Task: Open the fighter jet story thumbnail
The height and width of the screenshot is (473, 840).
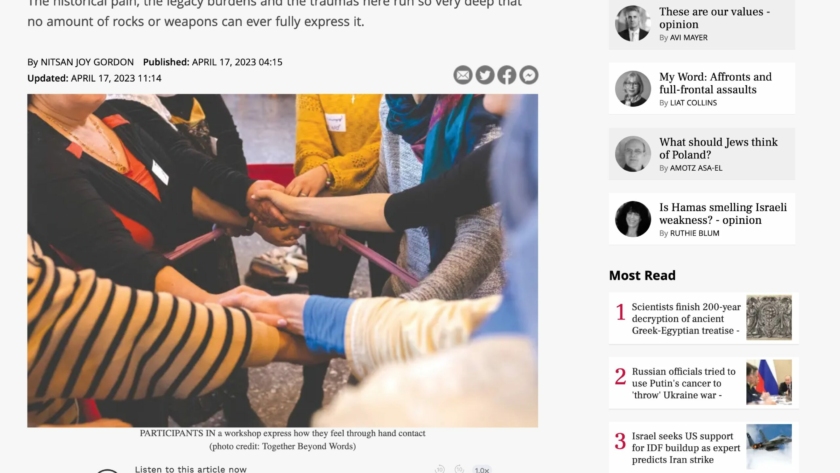Action: point(769,447)
